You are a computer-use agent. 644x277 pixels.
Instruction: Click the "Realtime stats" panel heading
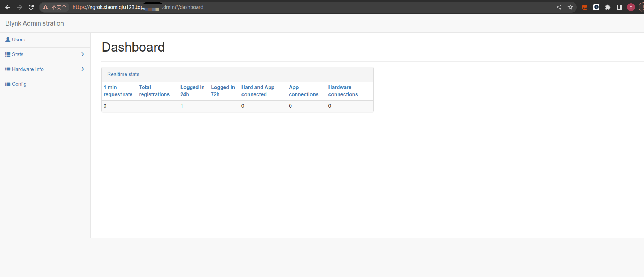tap(123, 74)
